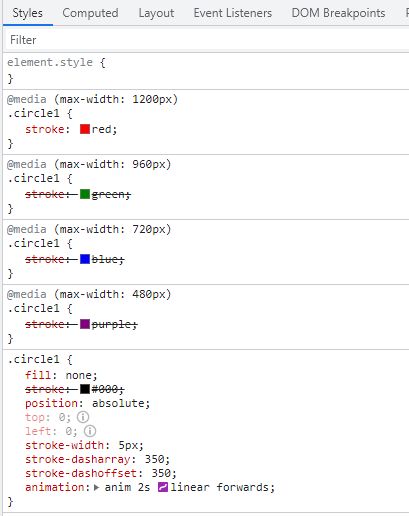Click info icon next to top: 0
Screen dimensions: 409x516
click(83, 417)
